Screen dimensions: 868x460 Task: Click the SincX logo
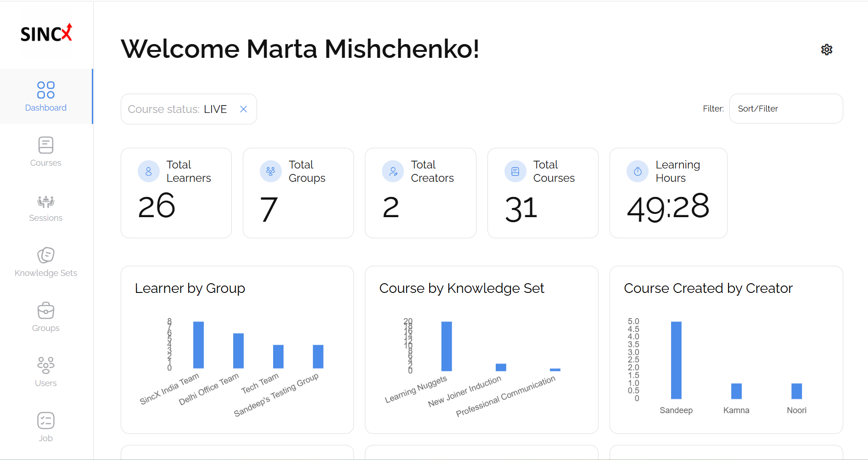pos(46,34)
